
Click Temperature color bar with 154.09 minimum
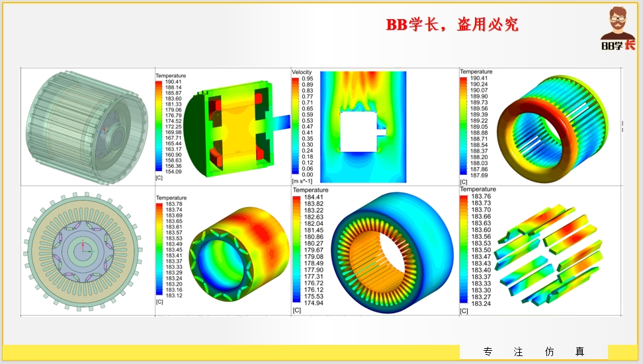(159, 126)
